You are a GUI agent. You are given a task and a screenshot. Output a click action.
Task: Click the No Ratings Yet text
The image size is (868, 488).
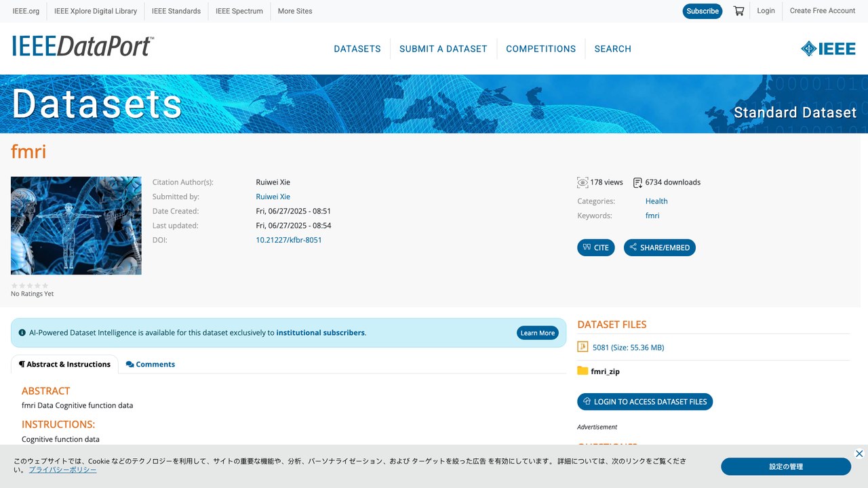coord(32,294)
